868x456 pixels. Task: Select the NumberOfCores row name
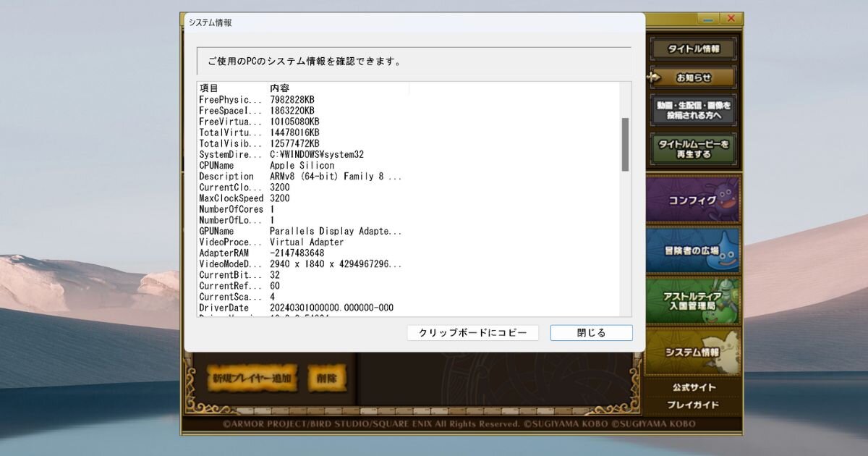[231, 209]
